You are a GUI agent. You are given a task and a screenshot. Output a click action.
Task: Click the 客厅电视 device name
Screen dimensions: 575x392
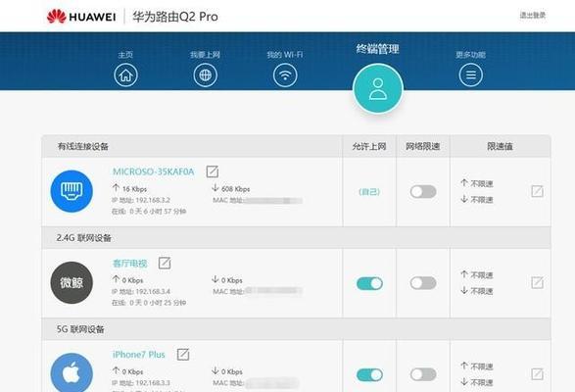tap(130, 264)
